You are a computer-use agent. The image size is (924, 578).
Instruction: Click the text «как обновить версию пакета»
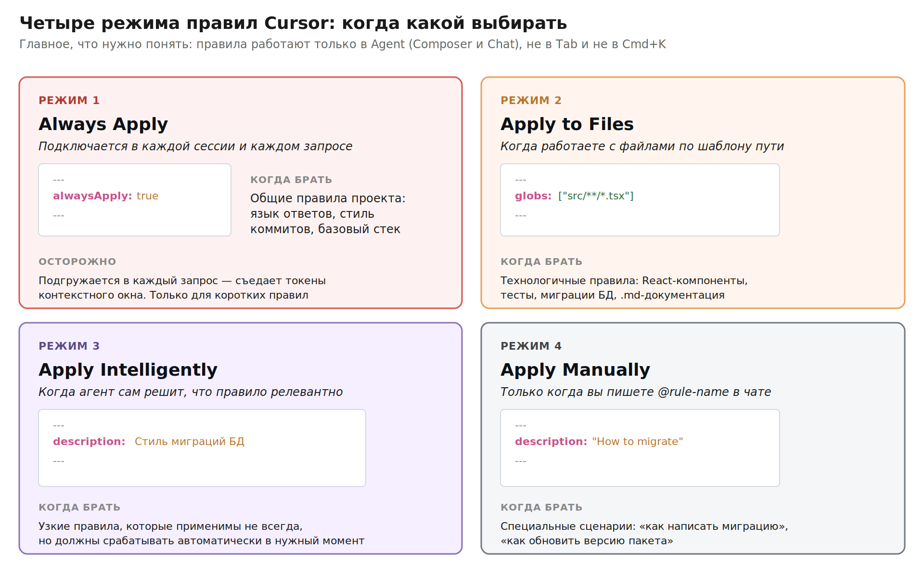587,541
